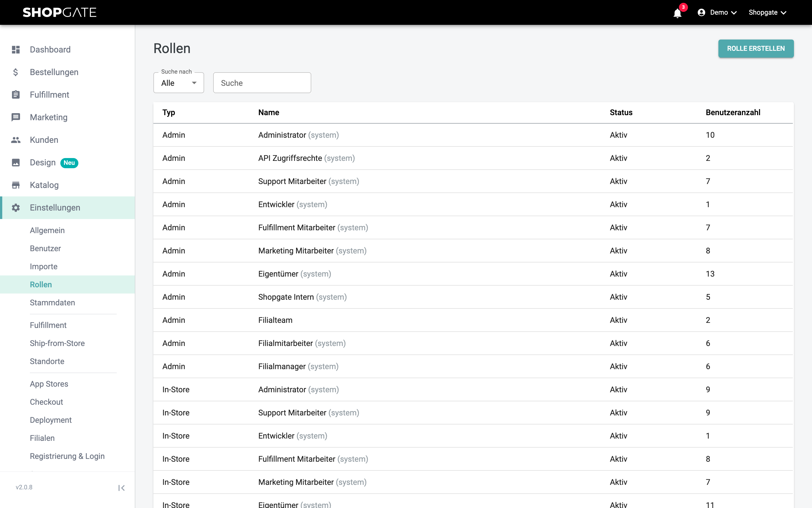This screenshot has height=508, width=812.
Task: Open Filialen settings
Action: point(42,438)
